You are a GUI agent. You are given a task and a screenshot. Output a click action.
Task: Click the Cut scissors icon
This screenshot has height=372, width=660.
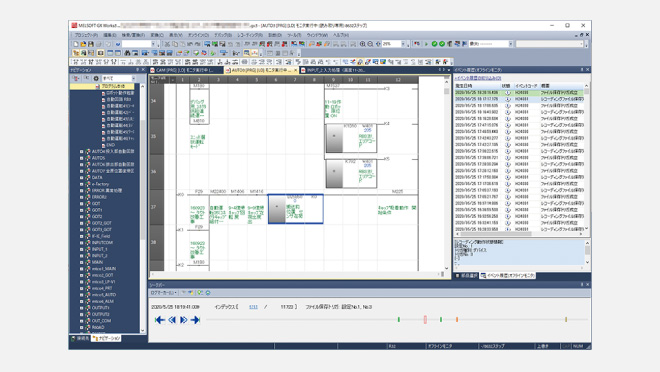(167, 44)
